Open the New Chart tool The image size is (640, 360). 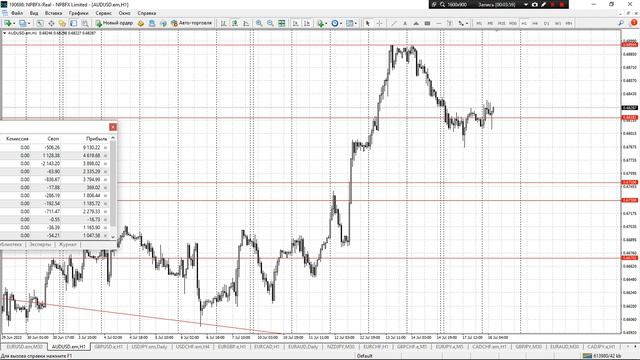[x=8, y=23]
